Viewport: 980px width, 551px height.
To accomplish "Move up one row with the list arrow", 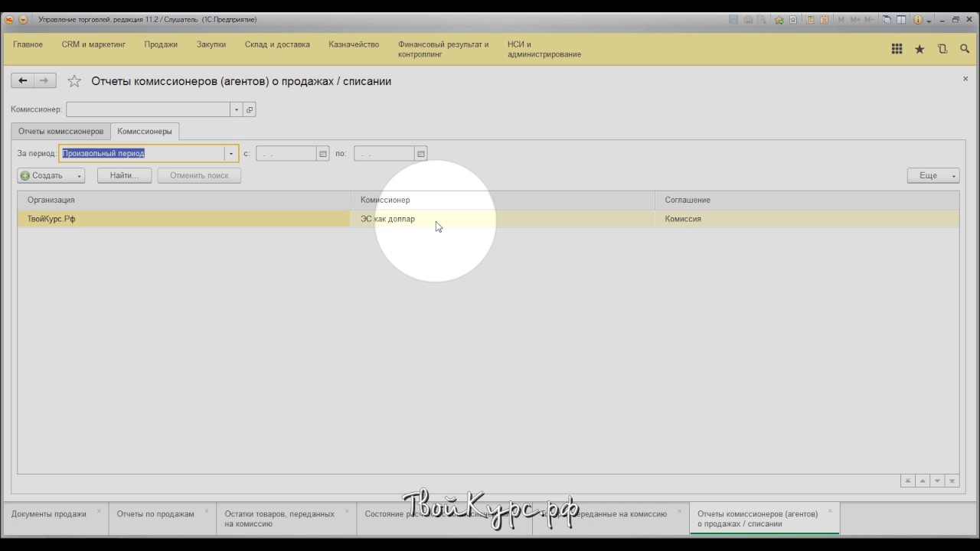I will click(923, 481).
